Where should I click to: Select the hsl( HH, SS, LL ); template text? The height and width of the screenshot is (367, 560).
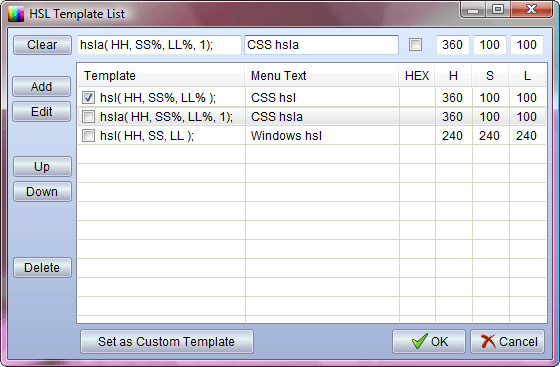coord(147,136)
